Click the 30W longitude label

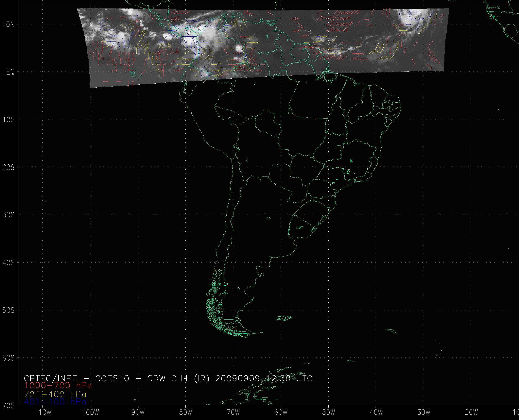pos(424,412)
